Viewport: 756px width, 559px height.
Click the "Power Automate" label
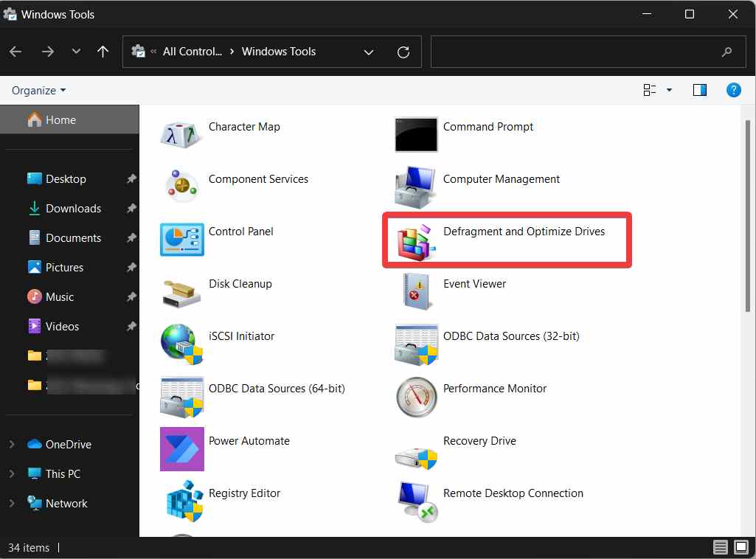(x=249, y=441)
